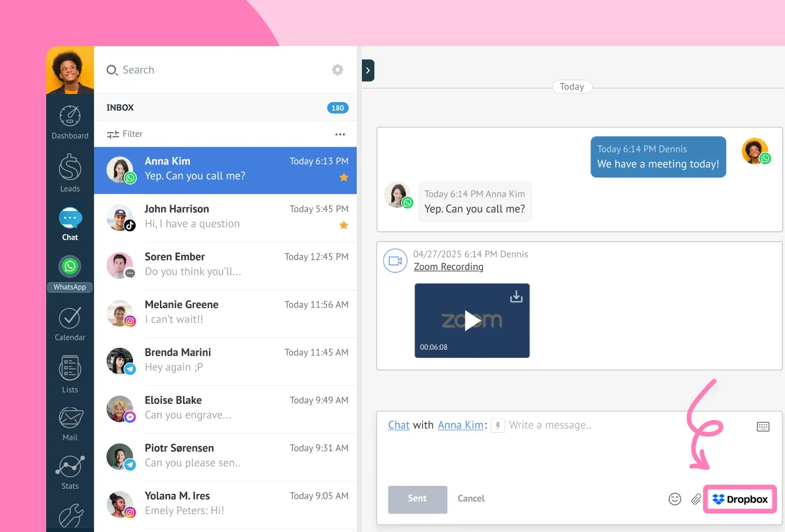
Task: Switch to the Inbox view
Action: point(119,107)
